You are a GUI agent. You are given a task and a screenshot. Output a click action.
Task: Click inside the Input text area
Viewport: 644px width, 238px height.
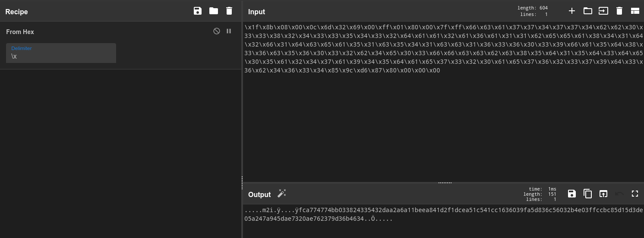[443, 125]
